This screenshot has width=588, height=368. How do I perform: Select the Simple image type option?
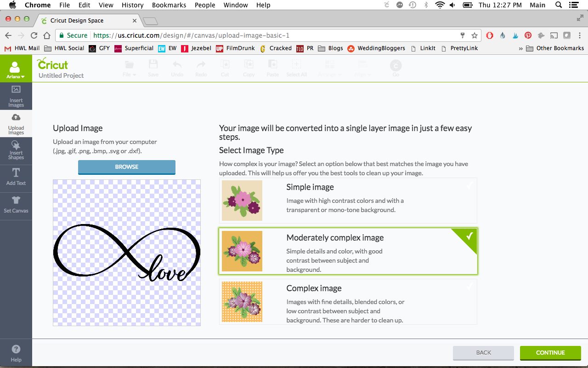click(x=348, y=201)
